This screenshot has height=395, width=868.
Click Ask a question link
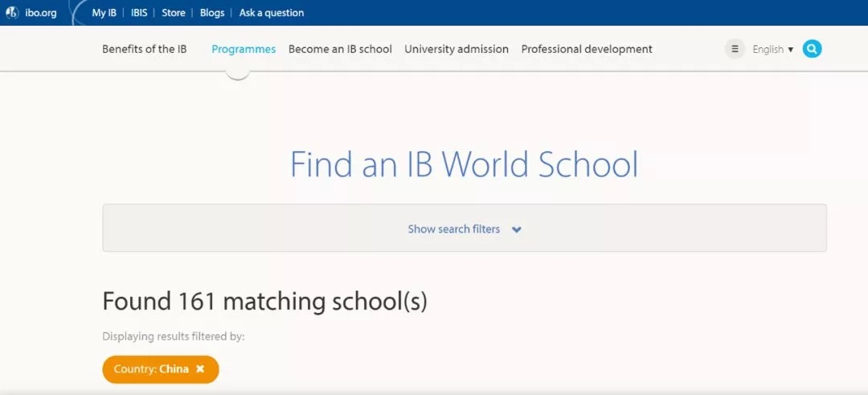272,13
